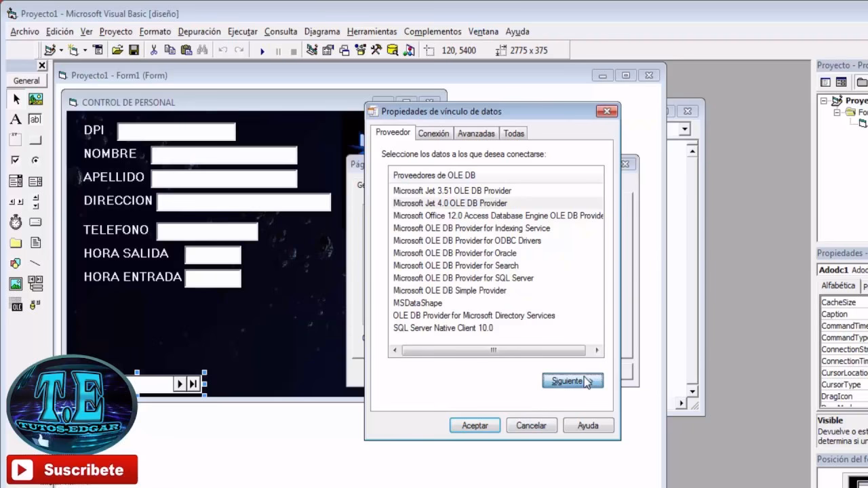The height and width of the screenshot is (488, 868).
Task: Select the DirListBox folder tool
Action: pos(16,243)
